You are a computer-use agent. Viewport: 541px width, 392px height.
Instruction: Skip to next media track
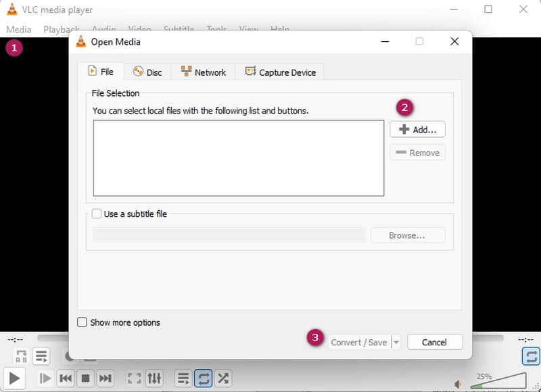[x=105, y=378]
